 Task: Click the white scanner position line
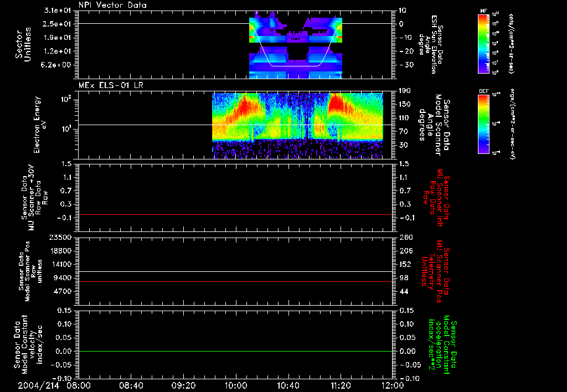coord(235,272)
